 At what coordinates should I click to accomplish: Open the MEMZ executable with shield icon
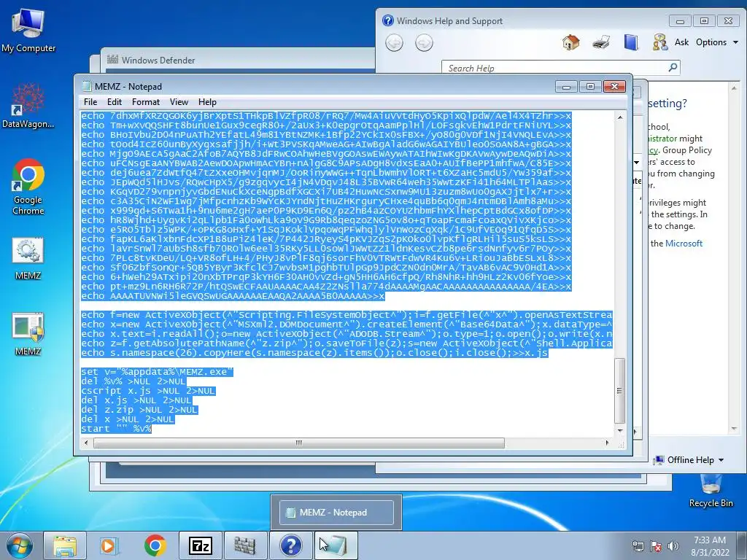tap(28, 334)
